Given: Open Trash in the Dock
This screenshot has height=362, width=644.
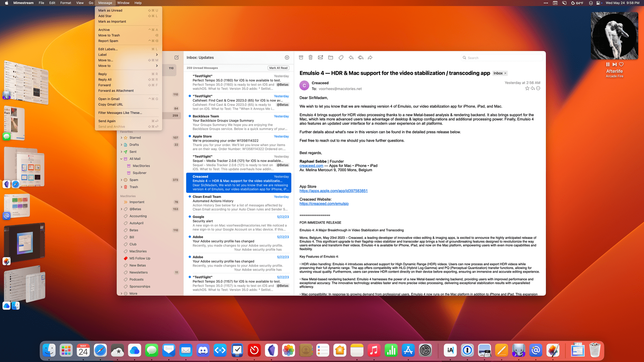Looking at the screenshot, I should click(595, 350).
